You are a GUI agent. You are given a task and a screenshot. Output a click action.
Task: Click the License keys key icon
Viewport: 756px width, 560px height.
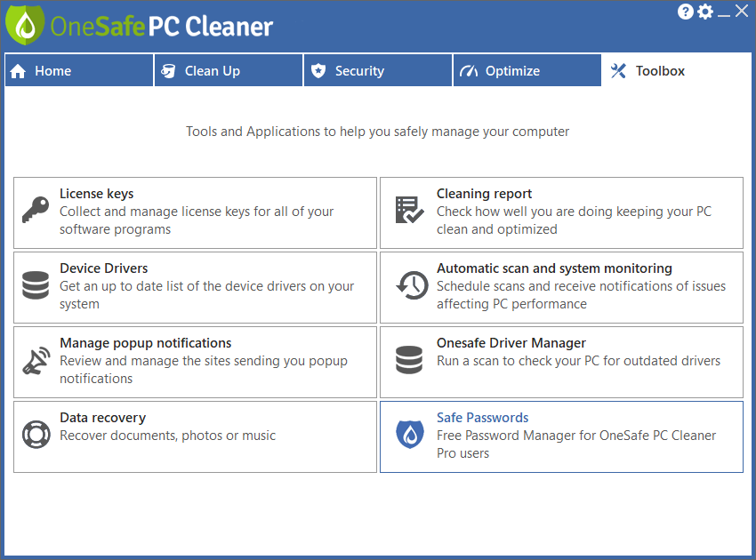click(36, 210)
